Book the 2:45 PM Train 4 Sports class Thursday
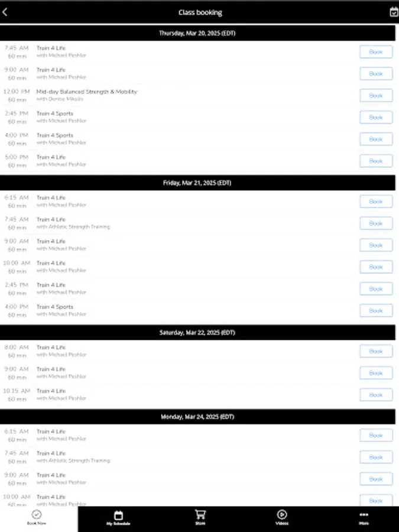 tap(376, 117)
